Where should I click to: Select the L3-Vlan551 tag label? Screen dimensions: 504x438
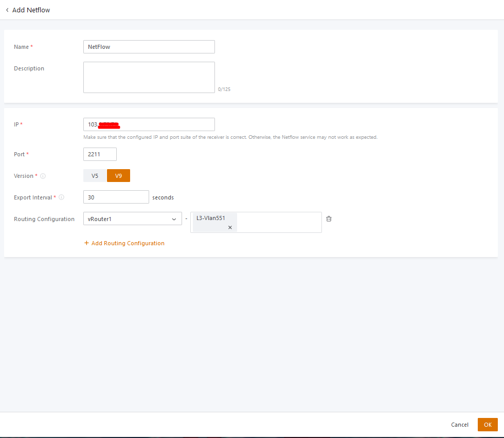211,218
